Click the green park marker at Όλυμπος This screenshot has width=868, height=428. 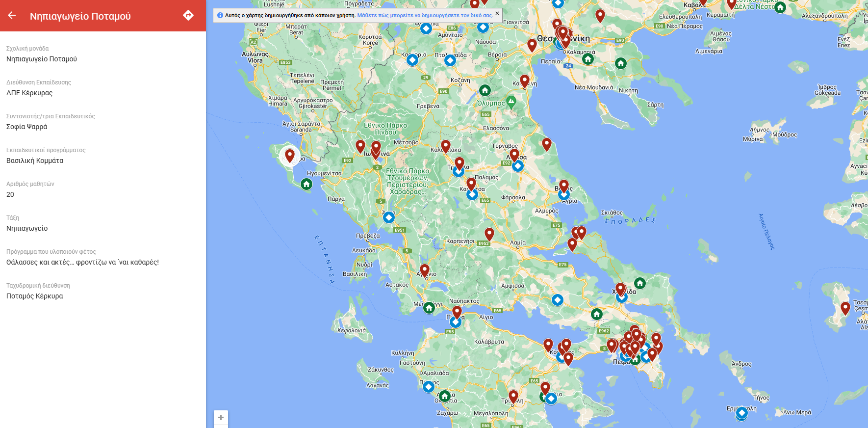(511, 102)
